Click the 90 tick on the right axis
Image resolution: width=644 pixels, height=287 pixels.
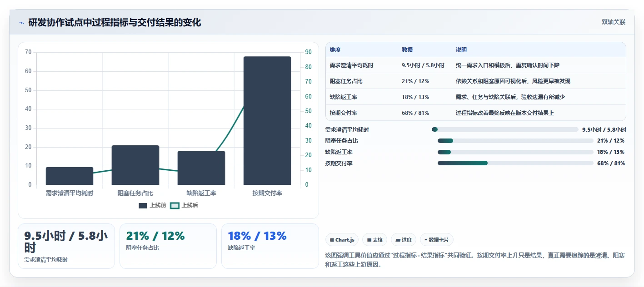click(308, 52)
